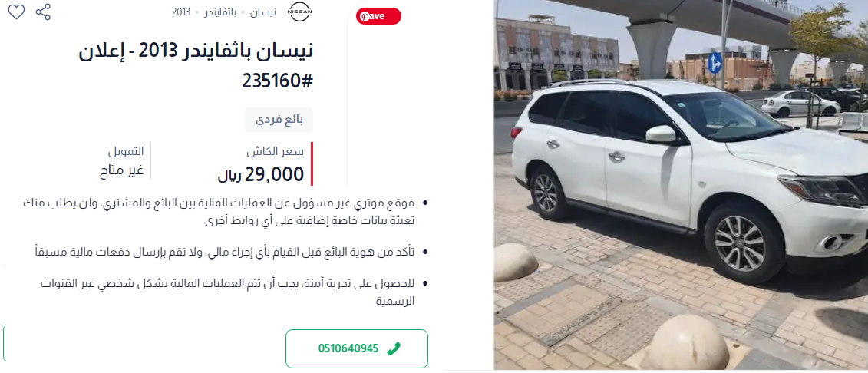Open the white Nissan Pathfinder photo

(681, 185)
